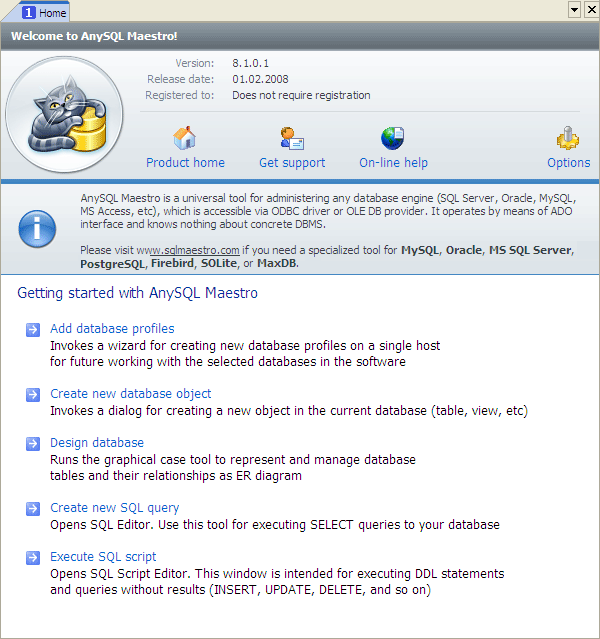The width and height of the screenshot is (600, 639).
Task: Close the Home tab with the X button
Action: coord(592,9)
